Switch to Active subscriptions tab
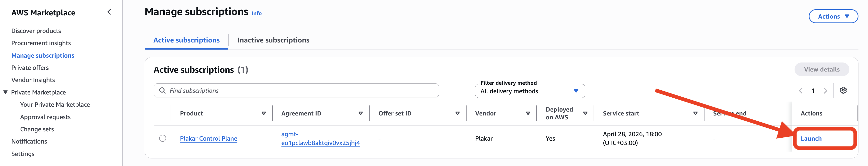 pyautogui.click(x=186, y=40)
